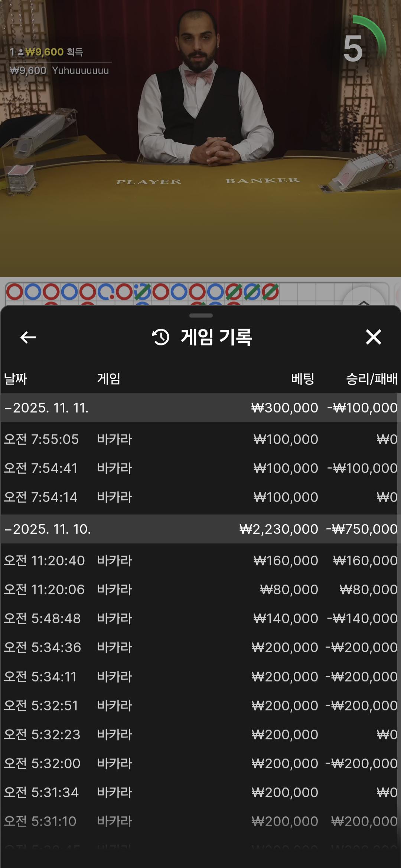Image resolution: width=401 pixels, height=868 pixels.
Task: Tap the 승리/패배 column header
Action: (371, 379)
